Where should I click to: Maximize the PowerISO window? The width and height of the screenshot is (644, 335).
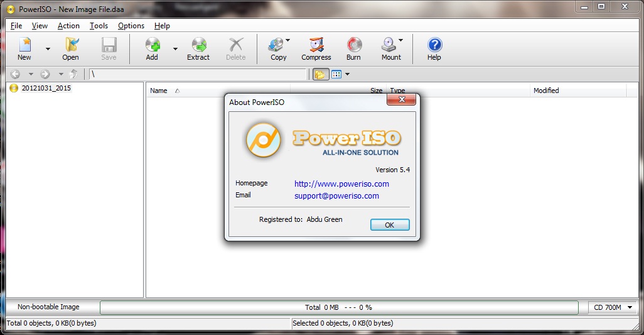pos(601,7)
